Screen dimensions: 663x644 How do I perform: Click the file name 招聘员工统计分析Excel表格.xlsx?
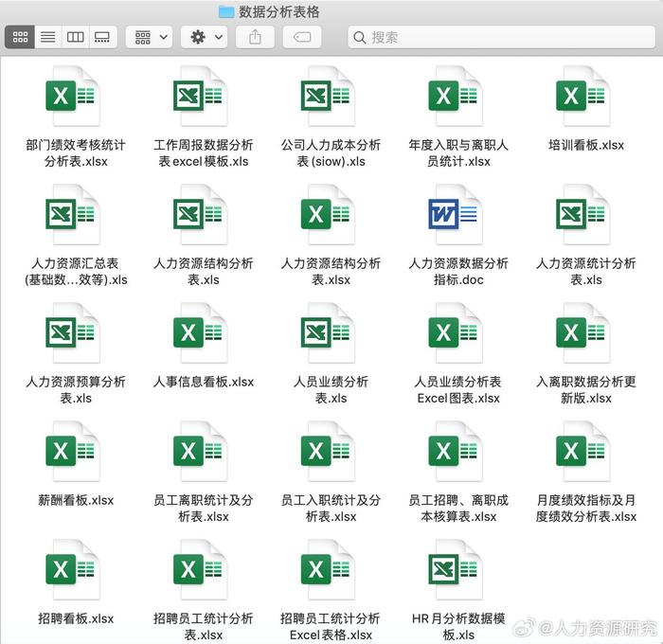(331, 627)
